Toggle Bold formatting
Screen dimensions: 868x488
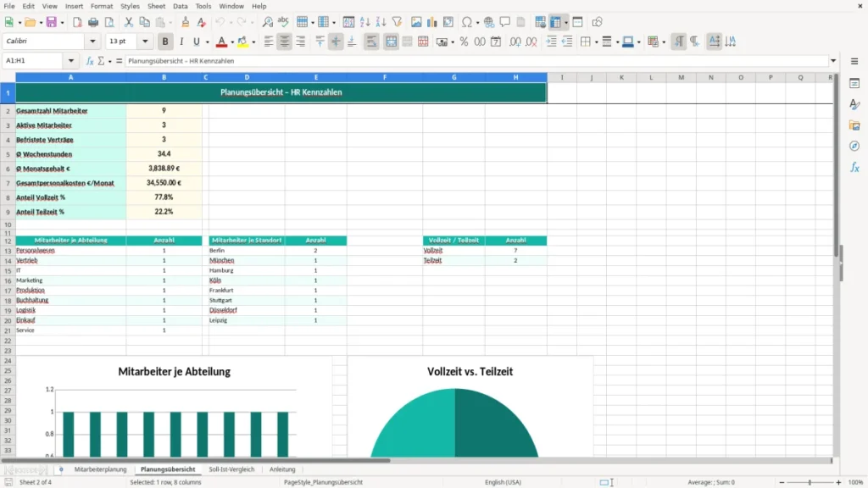[x=165, y=42]
